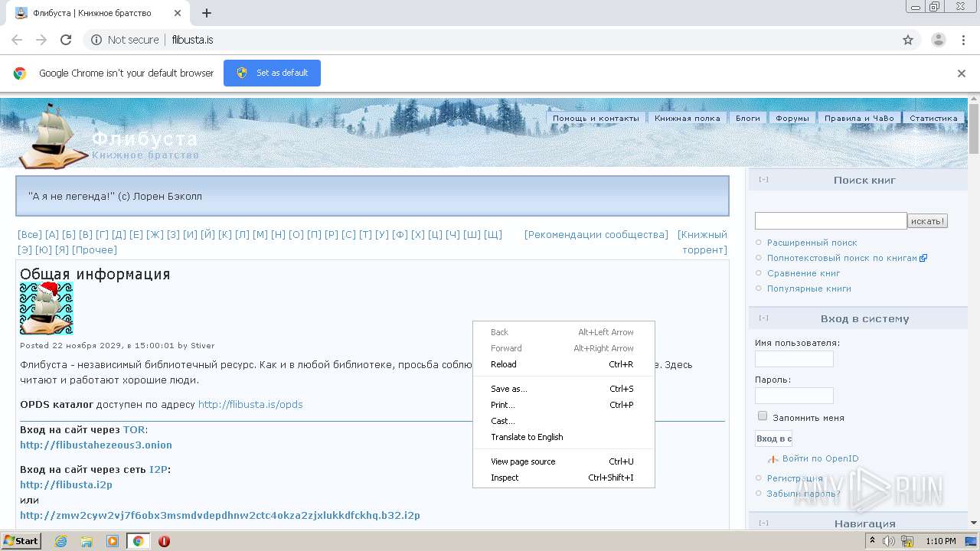Open Internet Explorer from taskbar
The width and height of the screenshot is (980, 551).
point(60,541)
